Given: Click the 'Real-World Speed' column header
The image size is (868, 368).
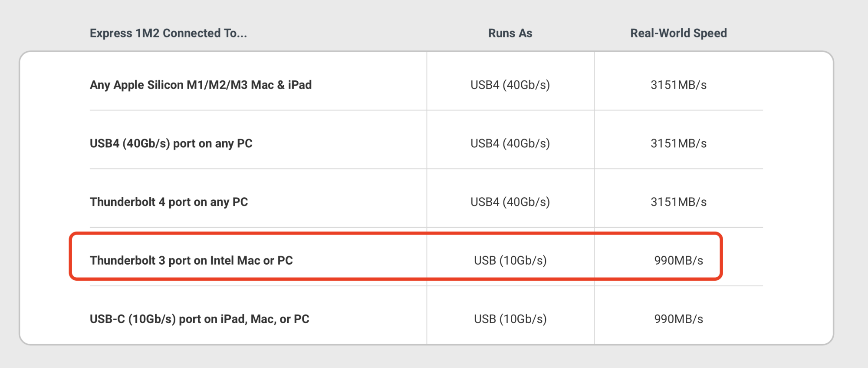Looking at the screenshot, I should tap(678, 33).
